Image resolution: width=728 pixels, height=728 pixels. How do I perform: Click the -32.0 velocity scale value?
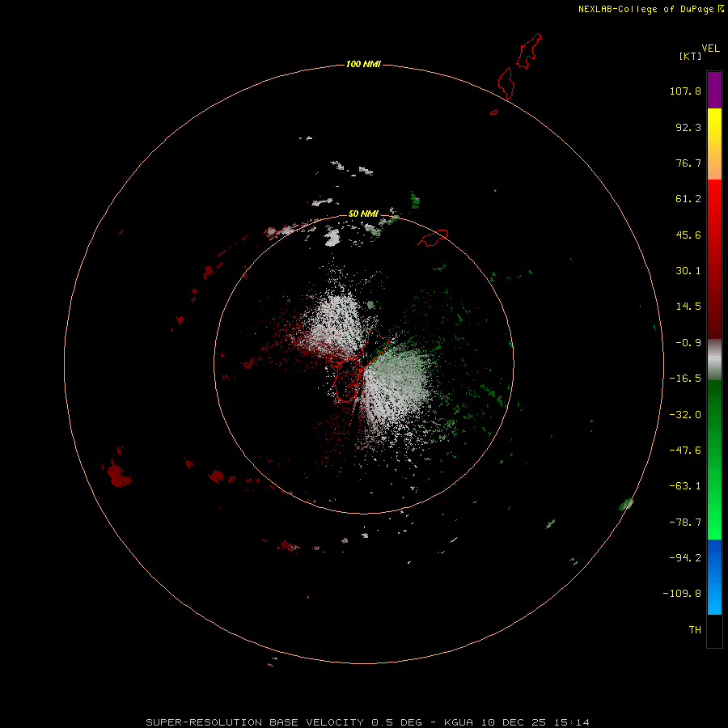(x=685, y=415)
